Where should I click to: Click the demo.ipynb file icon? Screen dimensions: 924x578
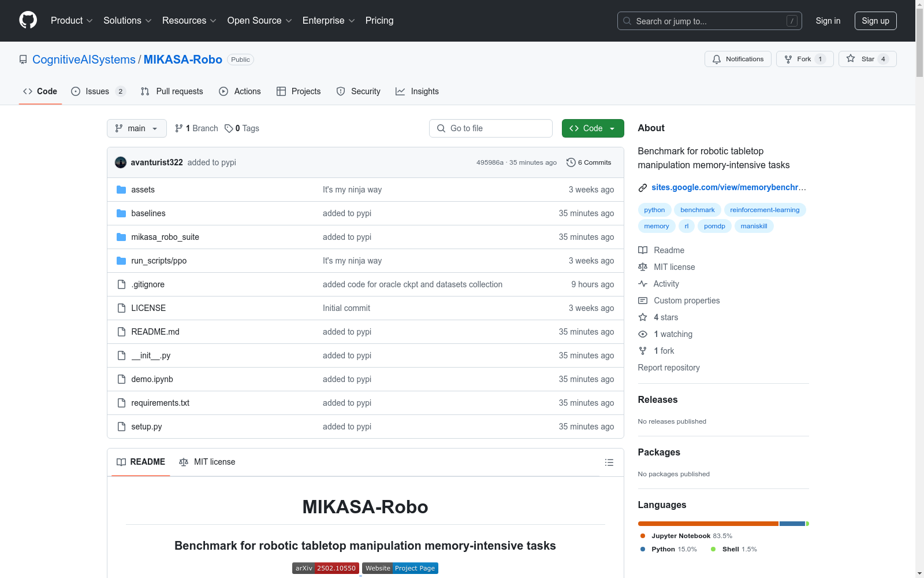[121, 379]
